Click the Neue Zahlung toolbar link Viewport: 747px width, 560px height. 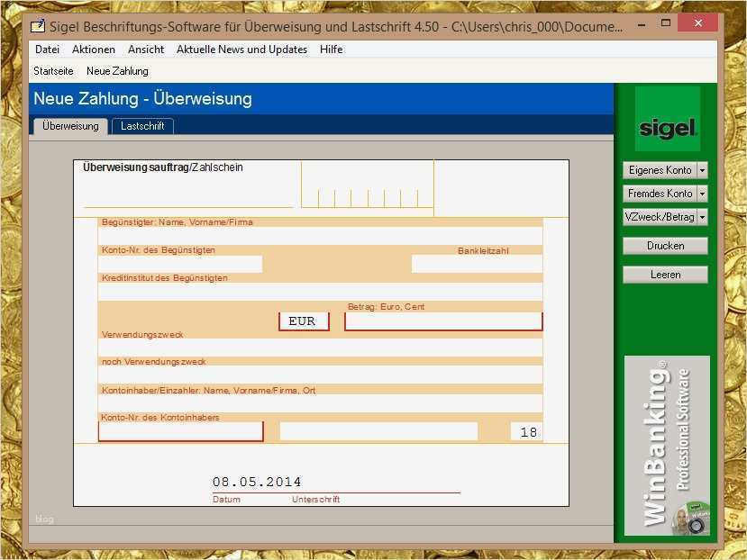(117, 71)
